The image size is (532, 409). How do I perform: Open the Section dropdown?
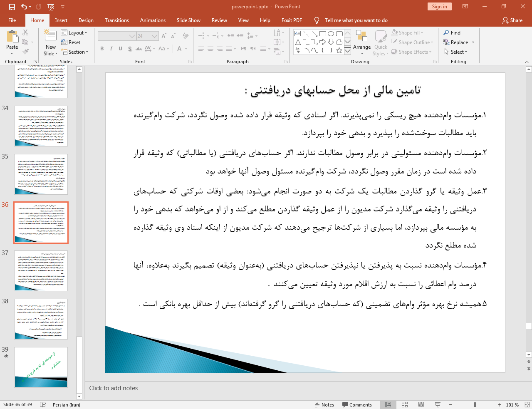(75, 52)
